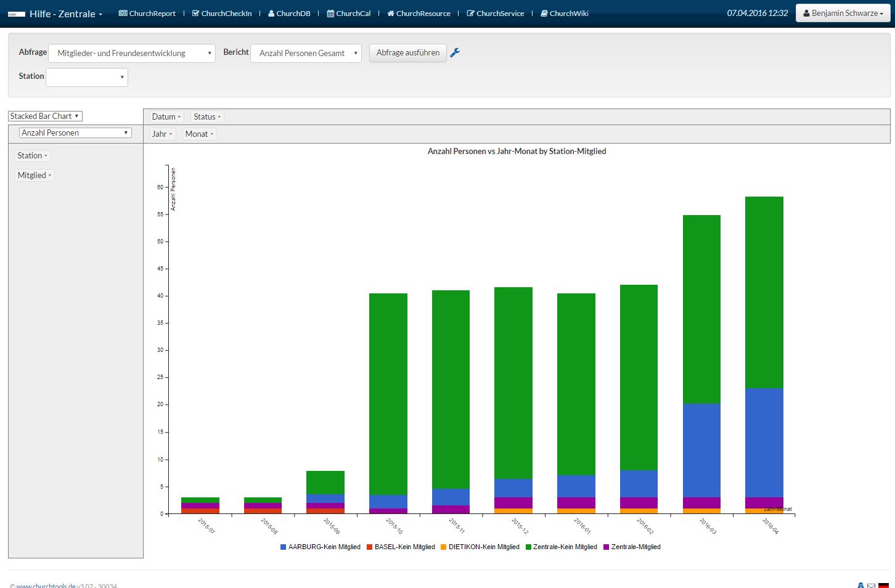Toggle AARBURG-Kein Mitglied legend entry

[321, 547]
